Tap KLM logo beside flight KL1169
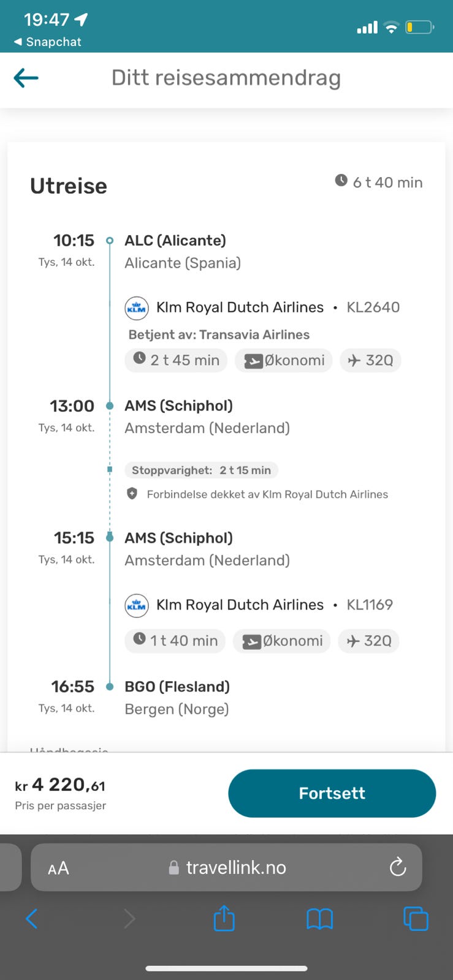Viewport: 453px width, 980px height. pyautogui.click(x=137, y=605)
